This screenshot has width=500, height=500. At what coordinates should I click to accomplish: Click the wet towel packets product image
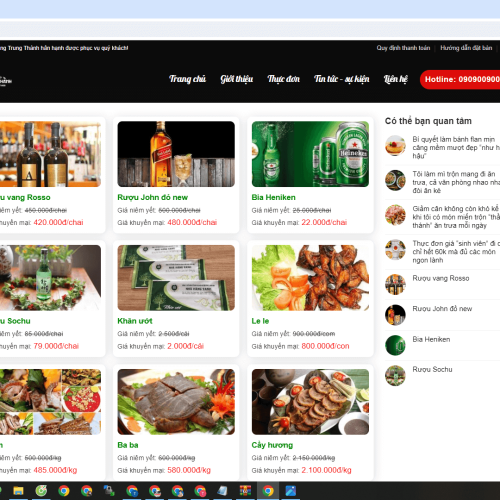176,278
